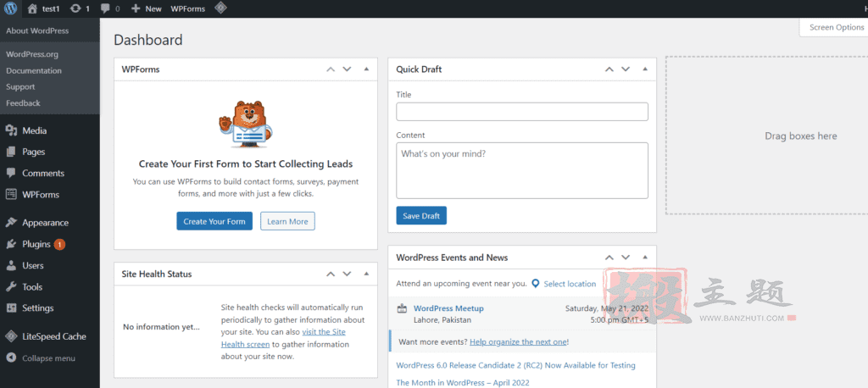The image size is (868, 388).
Task: Go to the Pages menu label
Action: tap(34, 152)
